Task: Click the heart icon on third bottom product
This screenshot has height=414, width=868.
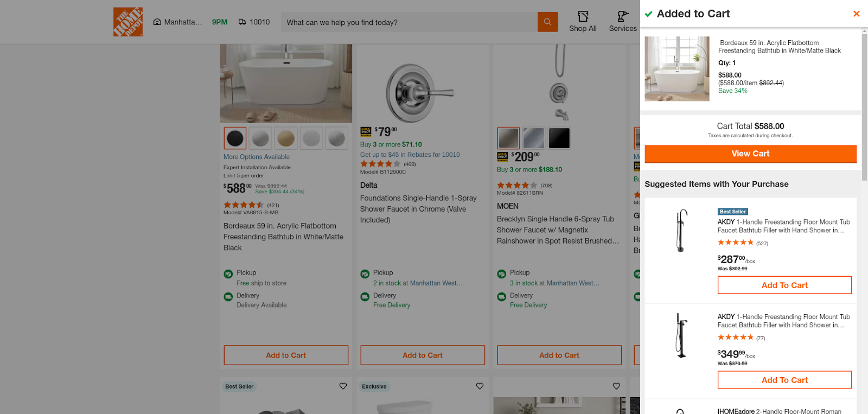Action: tap(616, 386)
